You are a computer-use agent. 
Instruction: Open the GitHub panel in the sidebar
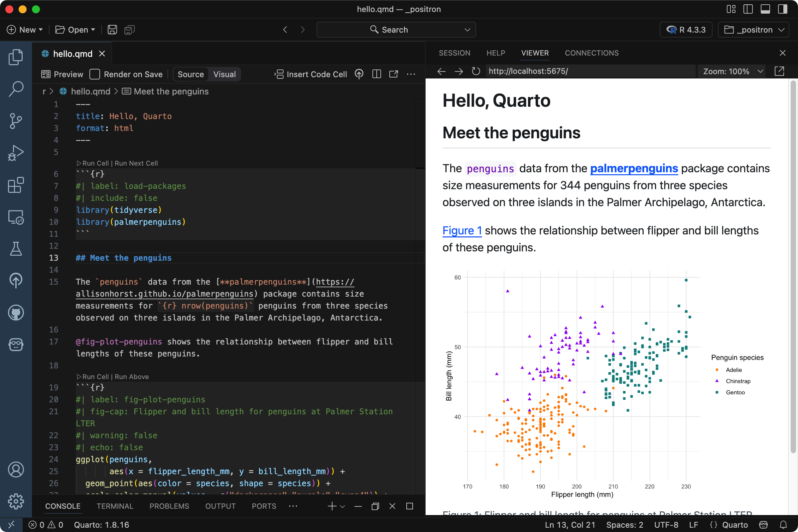(x=16, y=313)
